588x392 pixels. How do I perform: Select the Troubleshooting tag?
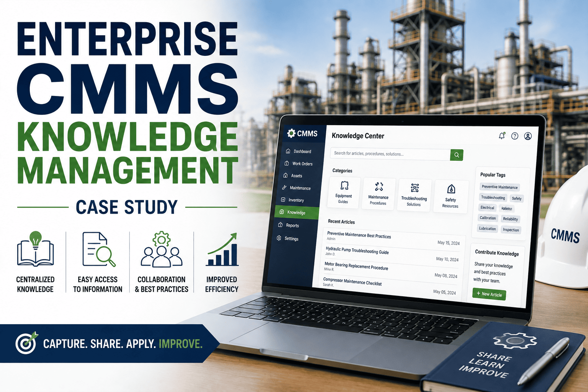click(x=493, y=198)
